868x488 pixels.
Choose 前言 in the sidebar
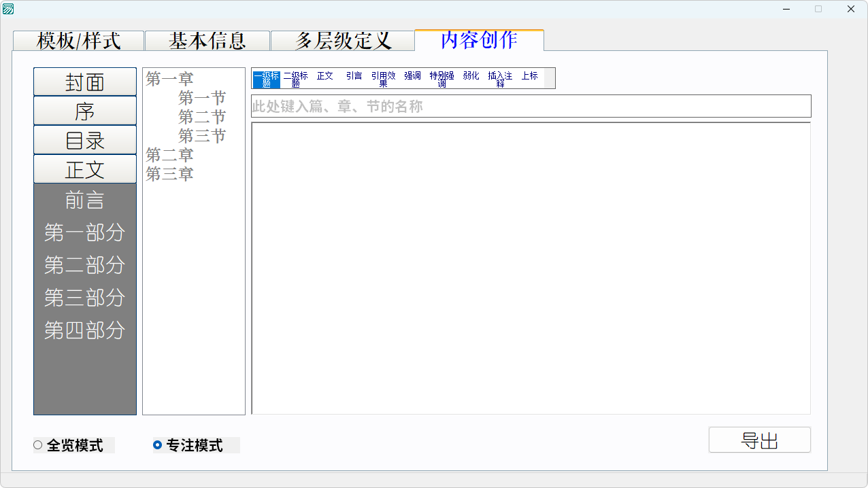pos(85,201)
